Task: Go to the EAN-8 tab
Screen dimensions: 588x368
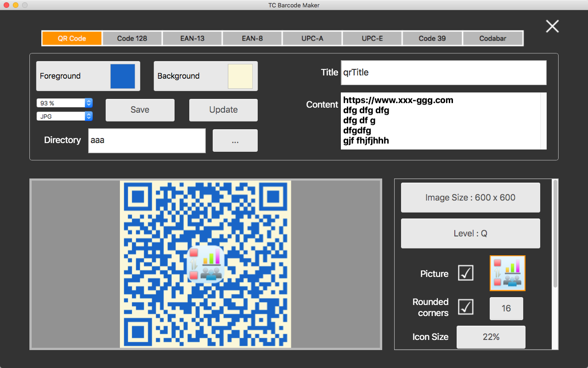Action: pyautogui.click(x=252, y=38)
